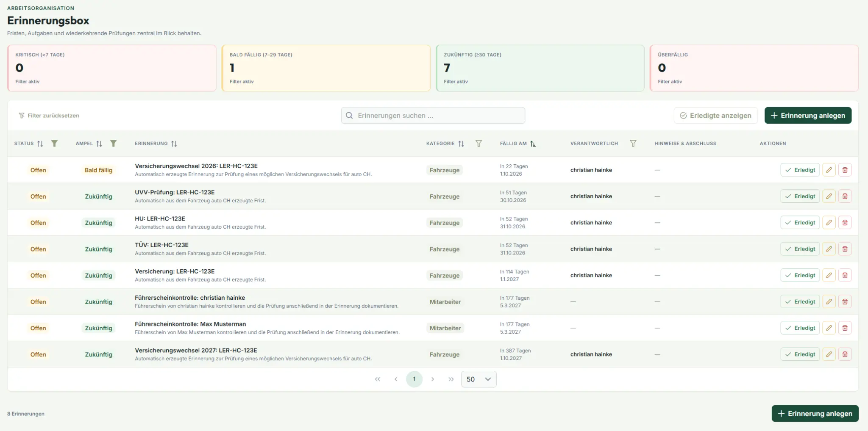Go to the previous page of reminders
The height and width of the screenshot is (431, 868).
[x=396, y=379]
